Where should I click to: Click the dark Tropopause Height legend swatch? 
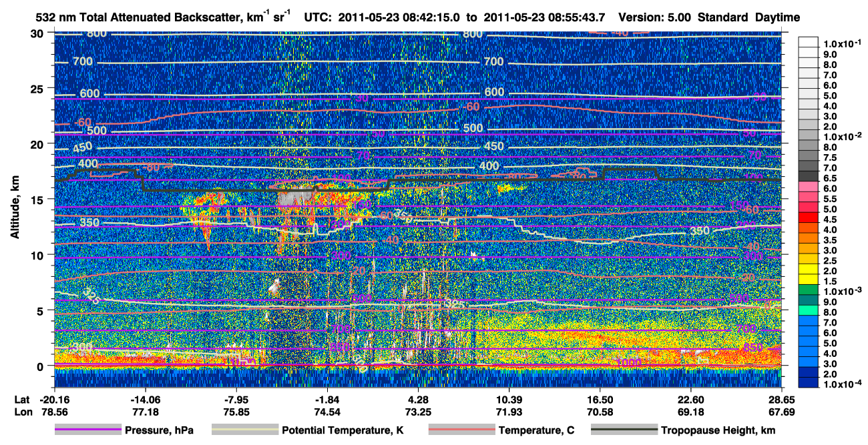623,430
